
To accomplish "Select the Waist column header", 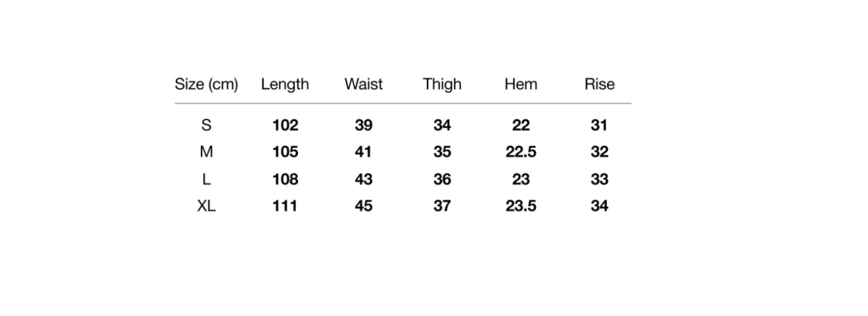I will [x=364, y=84].
